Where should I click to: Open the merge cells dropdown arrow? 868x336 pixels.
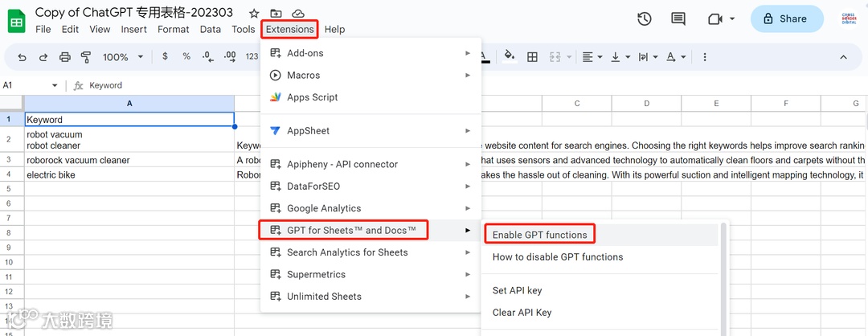click(x=568, y=57)
